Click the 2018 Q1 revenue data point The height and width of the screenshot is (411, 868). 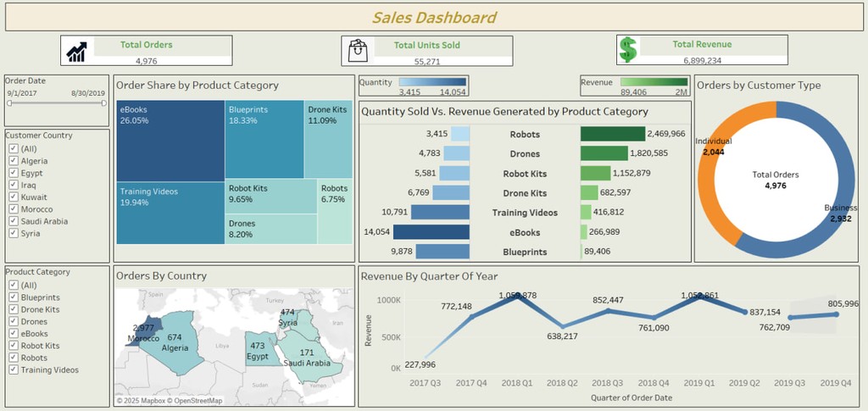coord(517,297)
